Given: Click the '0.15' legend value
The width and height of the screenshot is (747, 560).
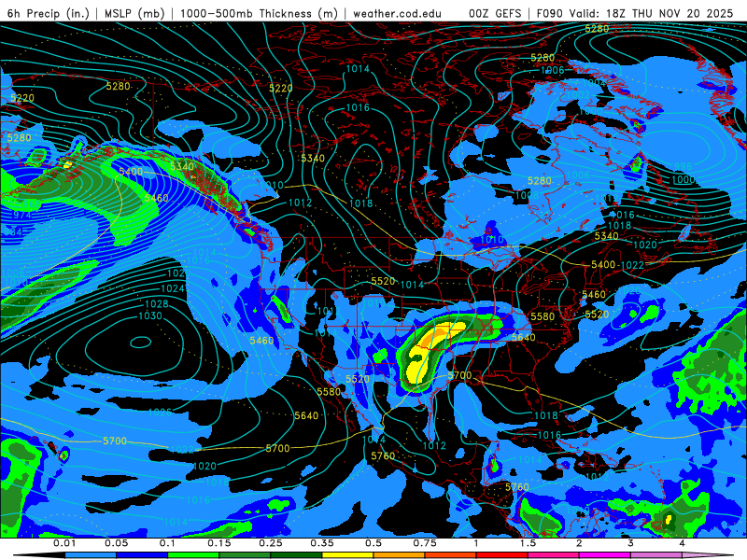Looking at the screenshot, I should (219, 543).
